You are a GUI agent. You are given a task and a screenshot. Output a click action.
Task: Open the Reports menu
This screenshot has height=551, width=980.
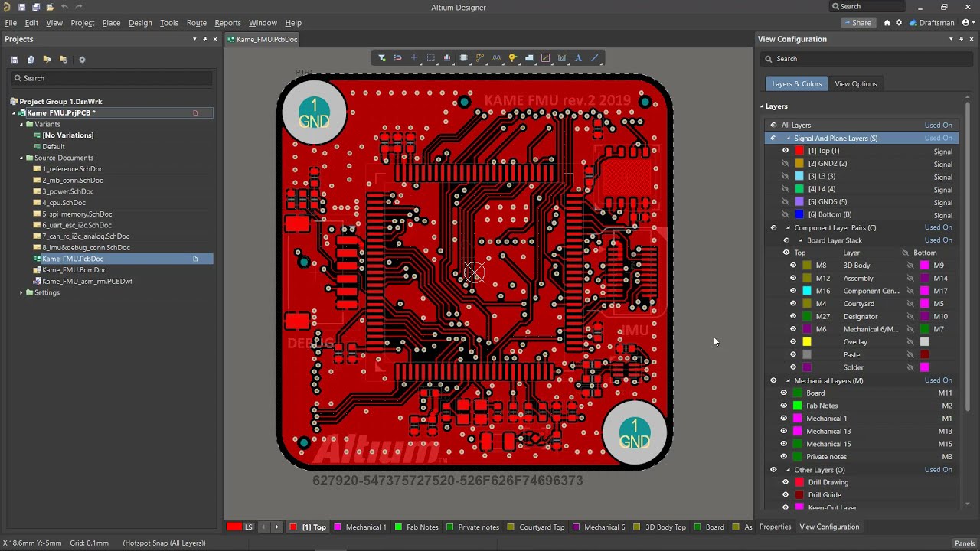point(227,23)
